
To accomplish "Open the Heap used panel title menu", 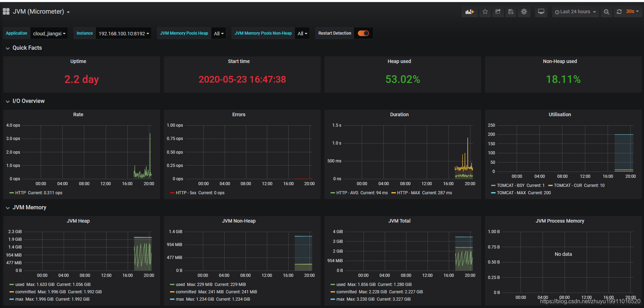I will [399, 61].
